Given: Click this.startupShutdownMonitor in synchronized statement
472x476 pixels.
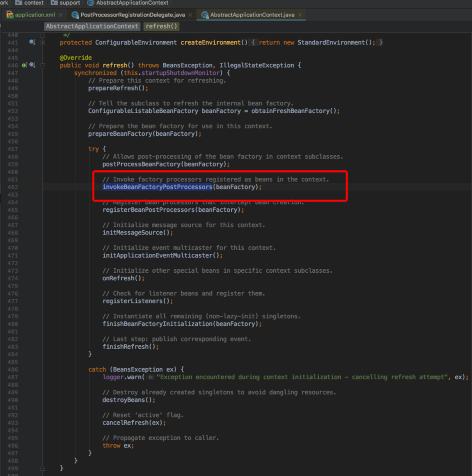Looking at the screenshot, I should [x=171, y=73].
